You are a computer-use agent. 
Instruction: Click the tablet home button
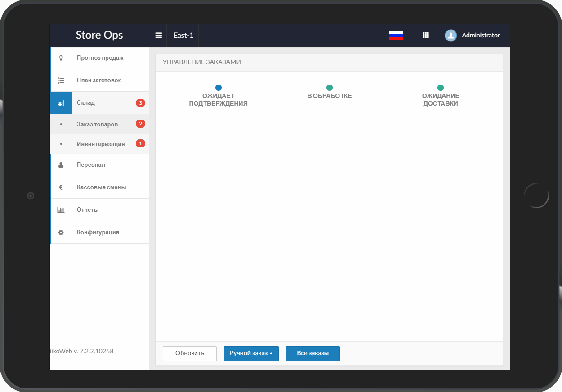click(536, 196)
